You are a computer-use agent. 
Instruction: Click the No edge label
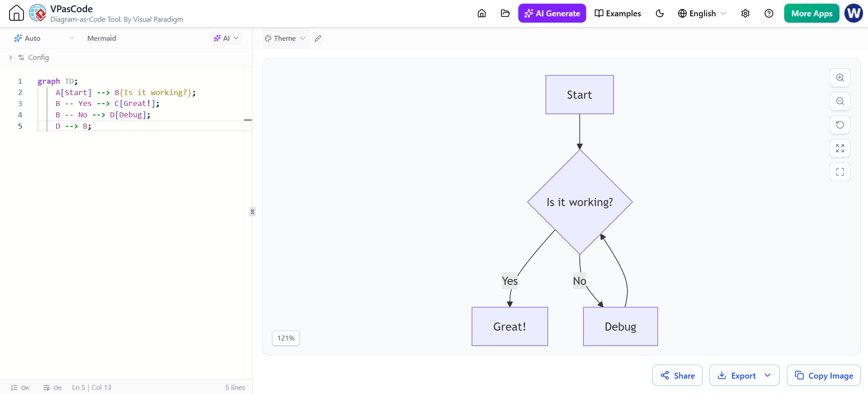579,281
